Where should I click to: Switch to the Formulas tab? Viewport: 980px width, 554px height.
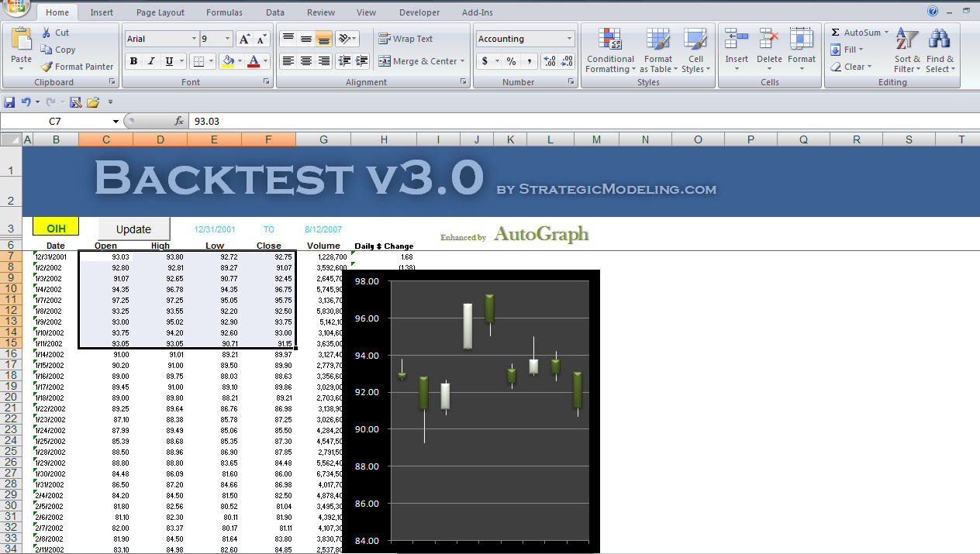[x=224, y=12]
